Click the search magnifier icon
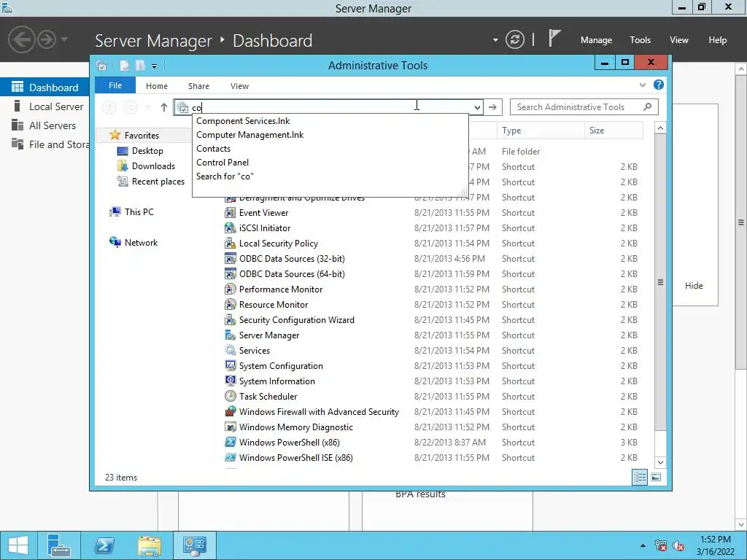This screenshot has height=560, width=747. tap(648, 106)
